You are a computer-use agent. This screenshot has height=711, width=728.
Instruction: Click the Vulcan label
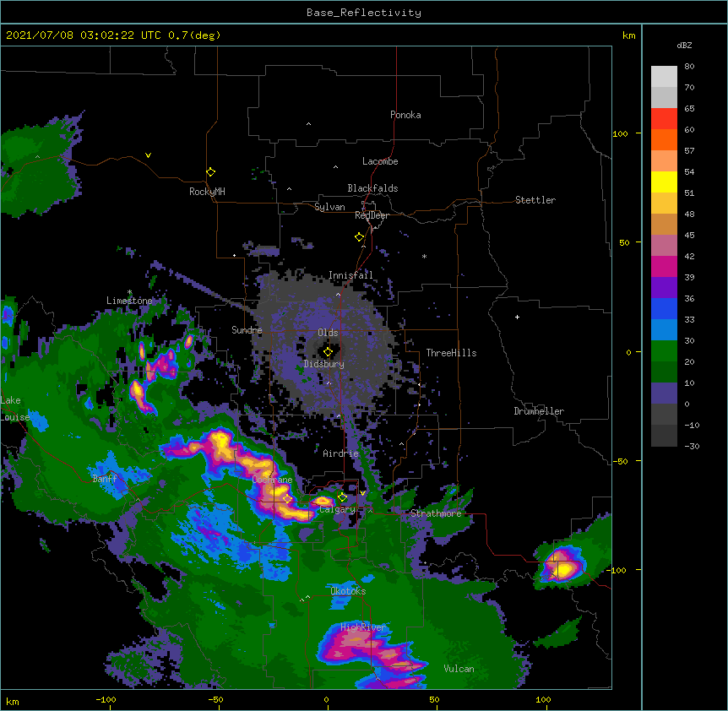coord(459,669)
